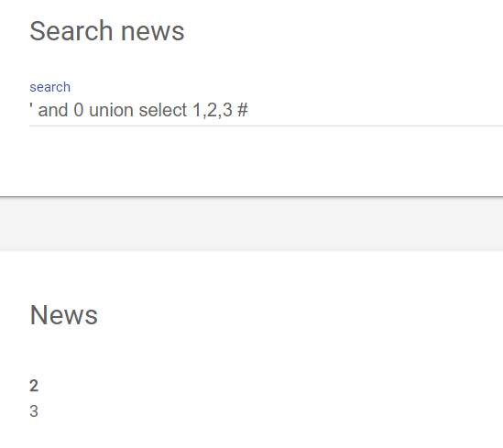Click the underline beneath the search field
503x448 pixels.
pos(267,126)
